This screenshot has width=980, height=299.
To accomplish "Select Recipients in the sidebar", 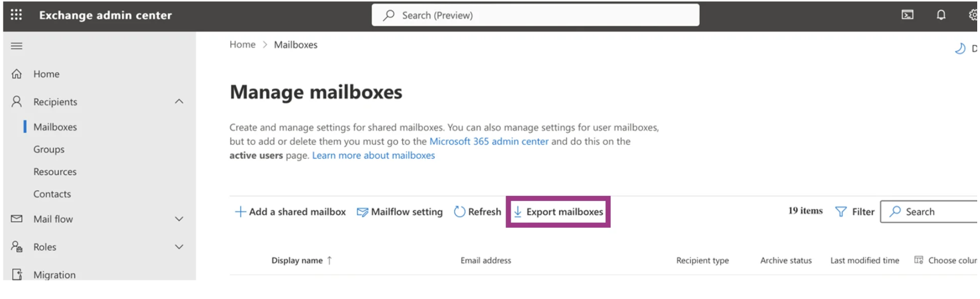I will pos(55,102).
